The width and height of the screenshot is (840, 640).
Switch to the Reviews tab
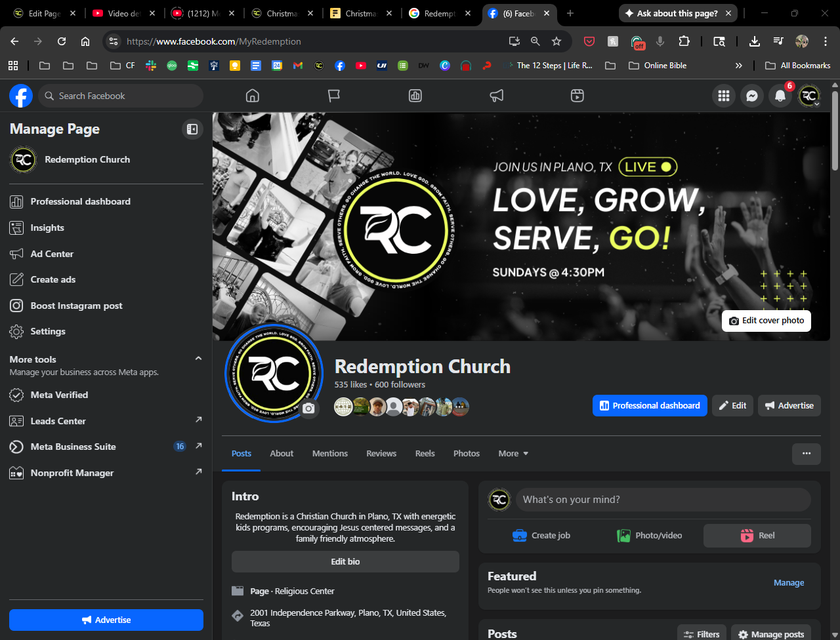point(381,453)
